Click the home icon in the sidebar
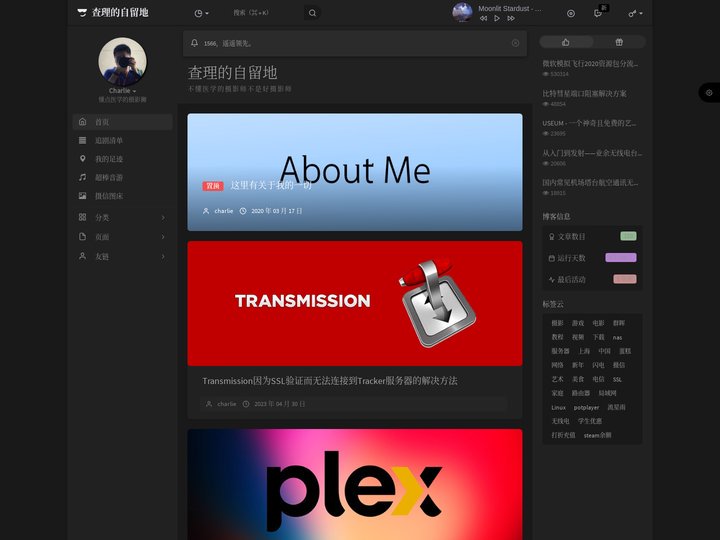The height and width of the screenshot is (540, 720). (x=83, y=122)
